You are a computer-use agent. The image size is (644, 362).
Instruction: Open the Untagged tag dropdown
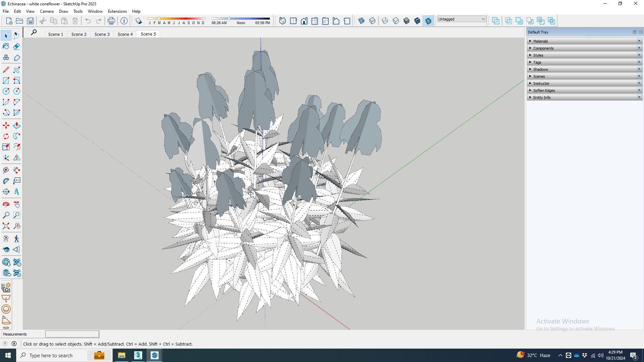(462, 19)
